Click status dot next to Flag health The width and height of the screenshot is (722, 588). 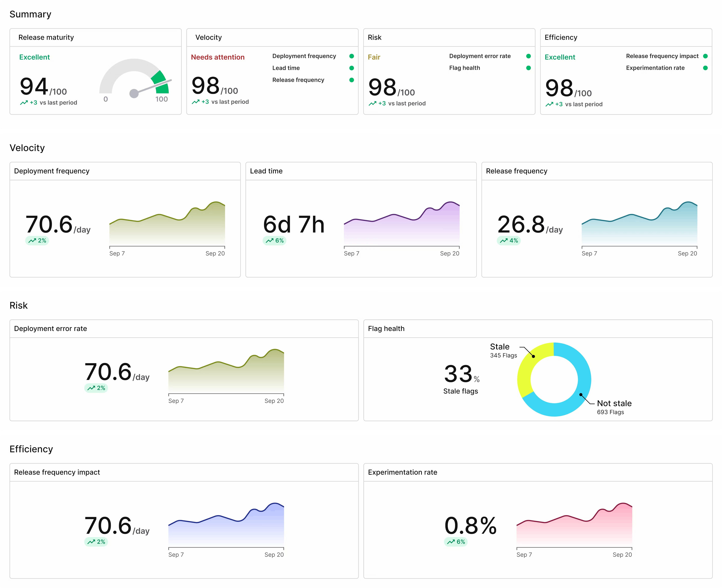click(x=528, y=68)
